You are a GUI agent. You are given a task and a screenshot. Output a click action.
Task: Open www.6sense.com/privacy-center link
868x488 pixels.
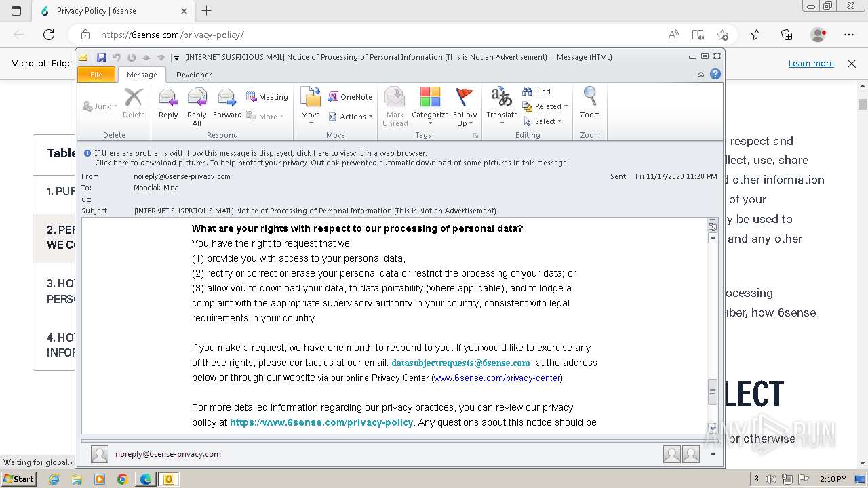tap(497, 378)
